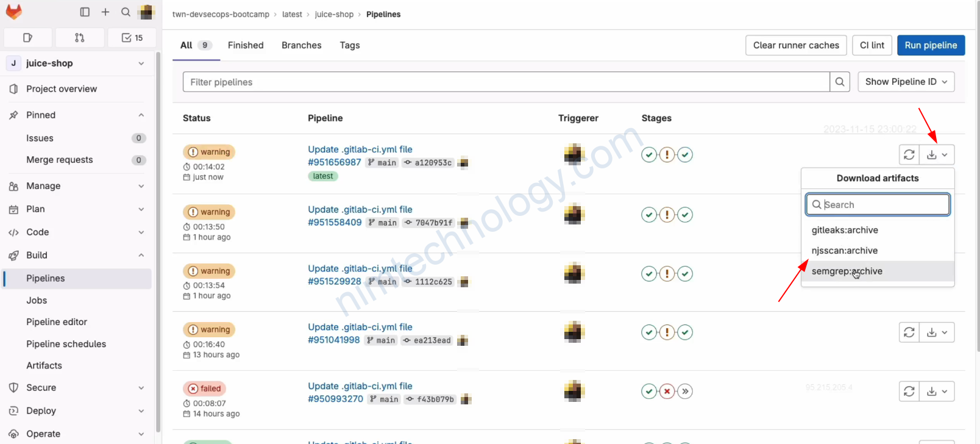Image resolution: width=980 pixels, height=444 pixels.
Task: Switch to the Finished tab
Action: tap(246, 45)
